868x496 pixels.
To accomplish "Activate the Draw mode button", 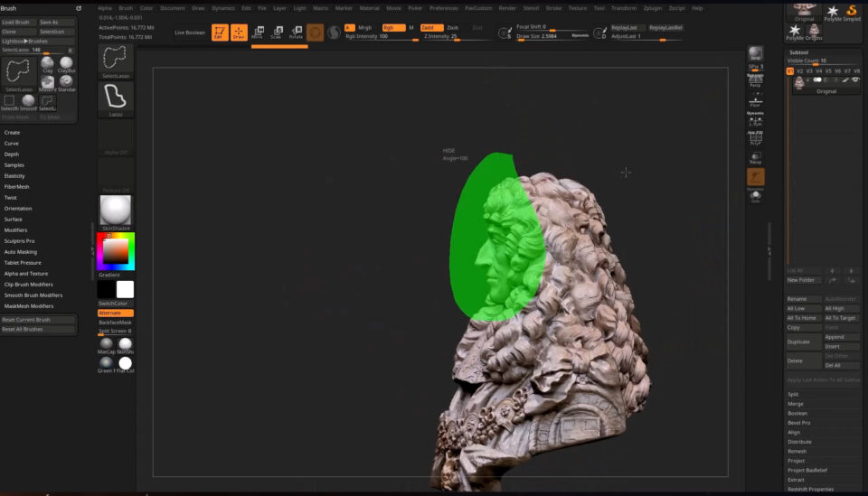I will pos(239,33).
